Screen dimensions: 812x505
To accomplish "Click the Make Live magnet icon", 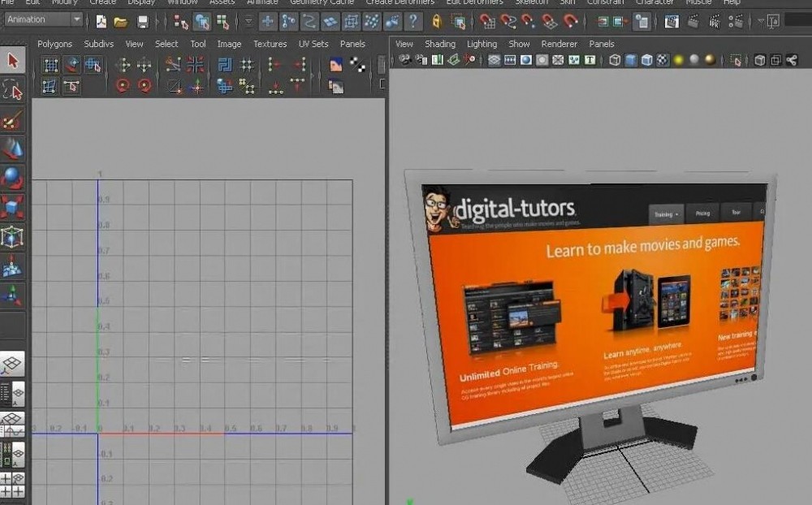I will click(x=570, y=22).
